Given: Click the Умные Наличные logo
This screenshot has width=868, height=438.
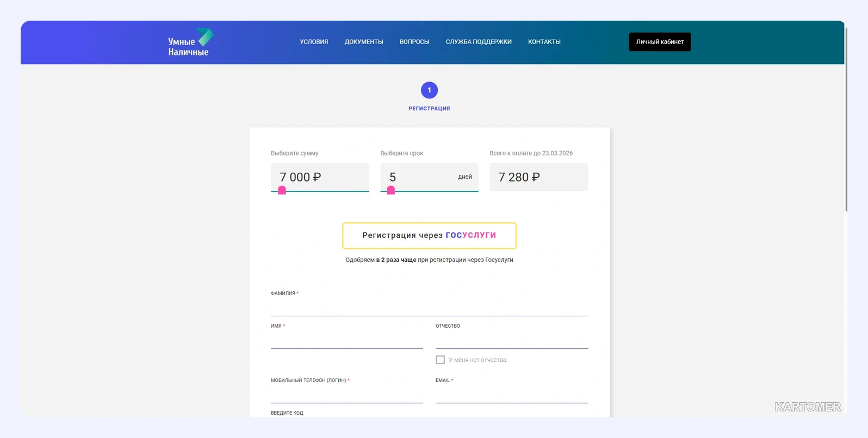Looking at the screenshot, I should 190,42.
